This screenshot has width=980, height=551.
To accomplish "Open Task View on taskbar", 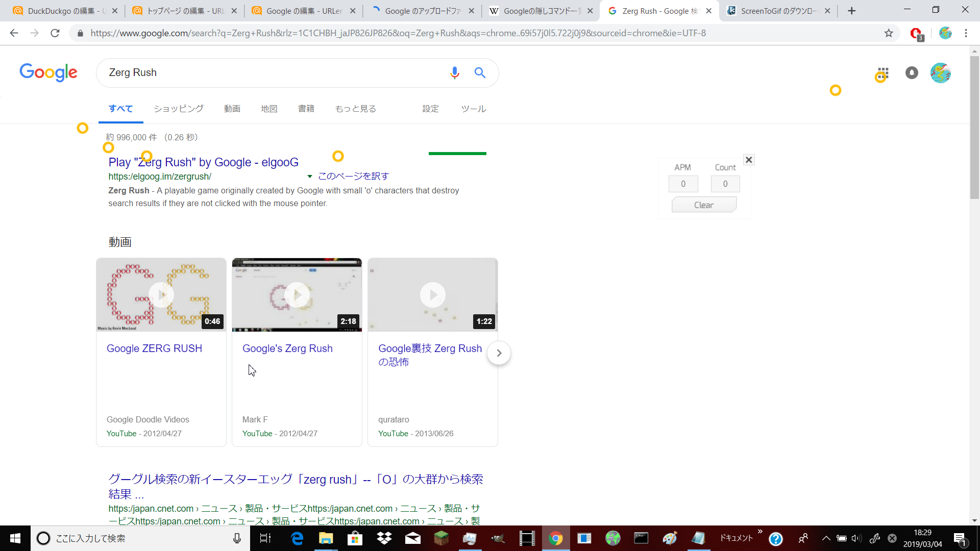I will pos(265,538).
